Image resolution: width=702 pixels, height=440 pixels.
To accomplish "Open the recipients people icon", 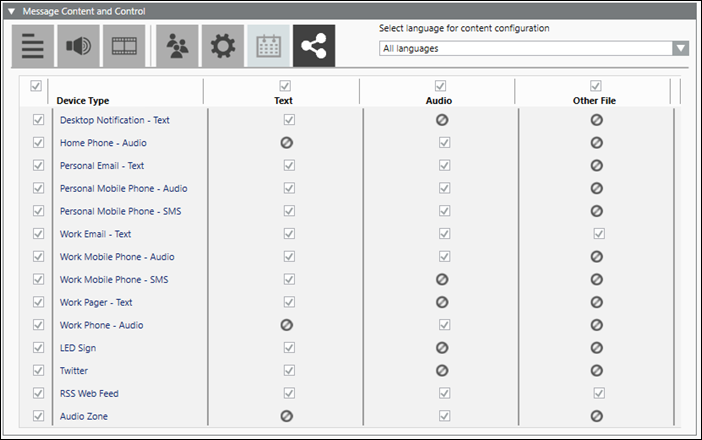I will click(177, 46).
